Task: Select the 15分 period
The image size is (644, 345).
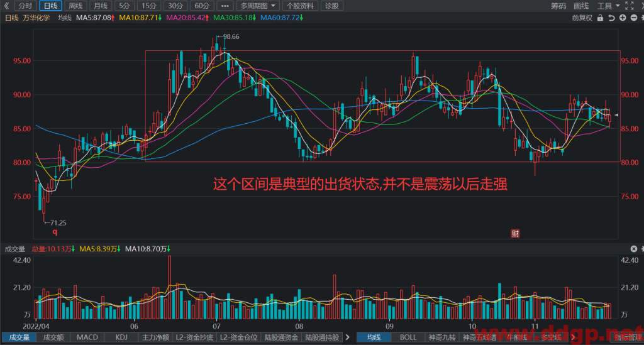Action: (x=148, y=6)
